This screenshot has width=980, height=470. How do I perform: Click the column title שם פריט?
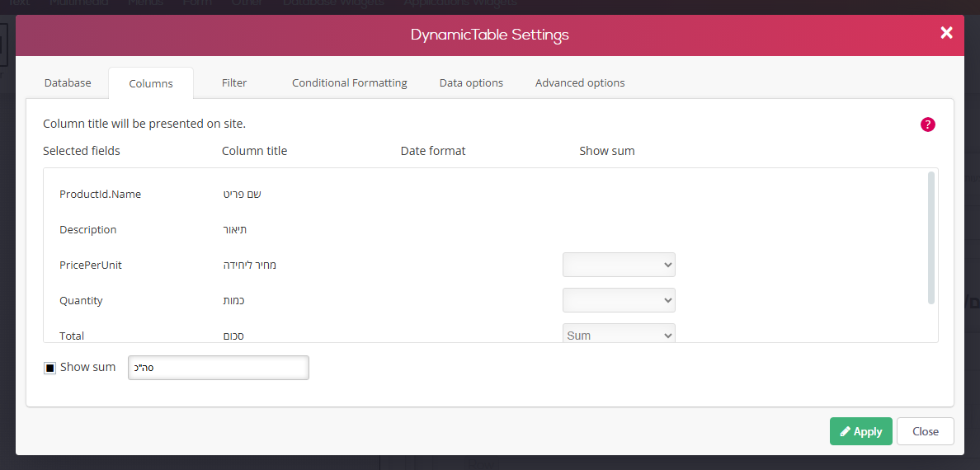pos(242,195)
